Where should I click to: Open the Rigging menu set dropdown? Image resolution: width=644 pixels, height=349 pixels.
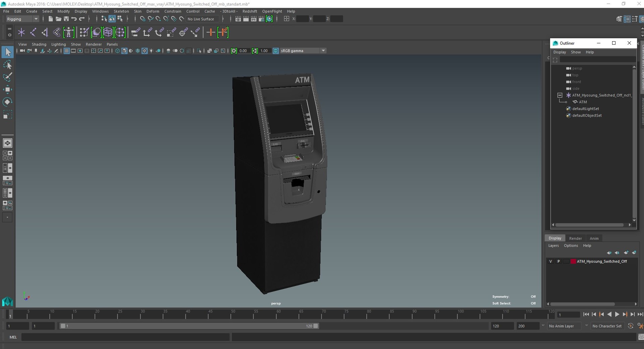pos(22,19)
